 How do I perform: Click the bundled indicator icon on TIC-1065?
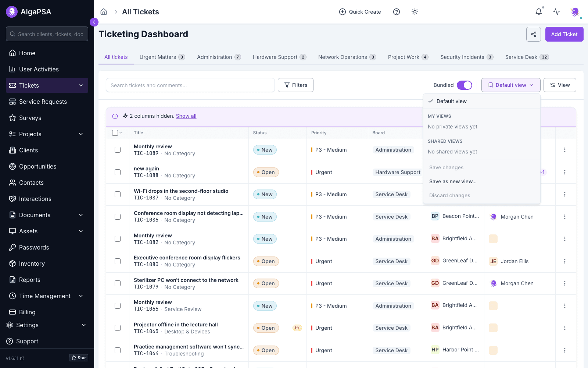[x=297, y=328]
